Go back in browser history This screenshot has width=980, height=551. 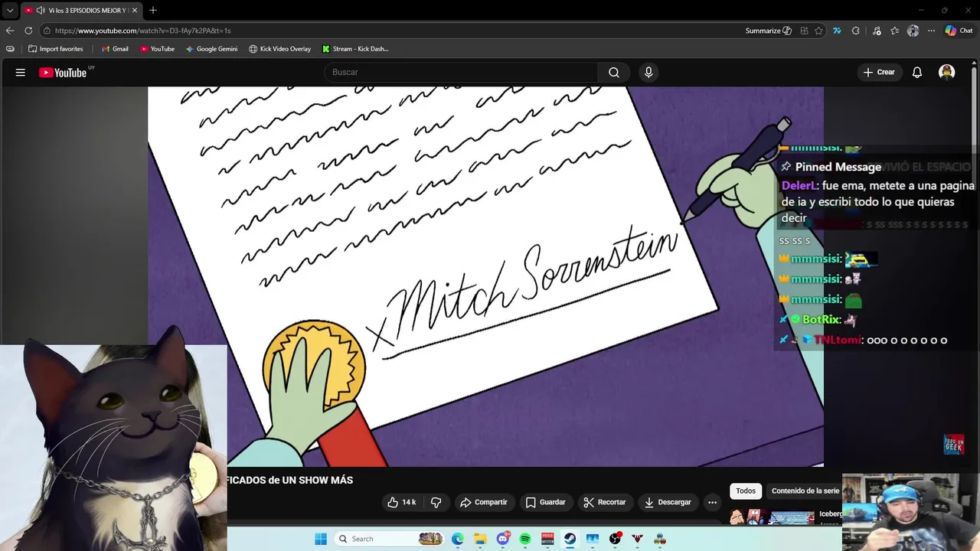point(10,31)
